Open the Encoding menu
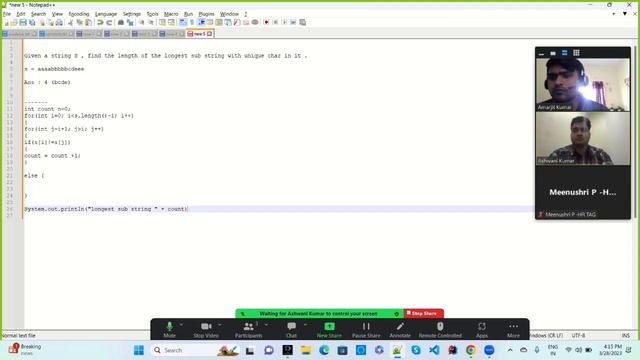Screen dimensions: 640x360 (x=79, y=14)
